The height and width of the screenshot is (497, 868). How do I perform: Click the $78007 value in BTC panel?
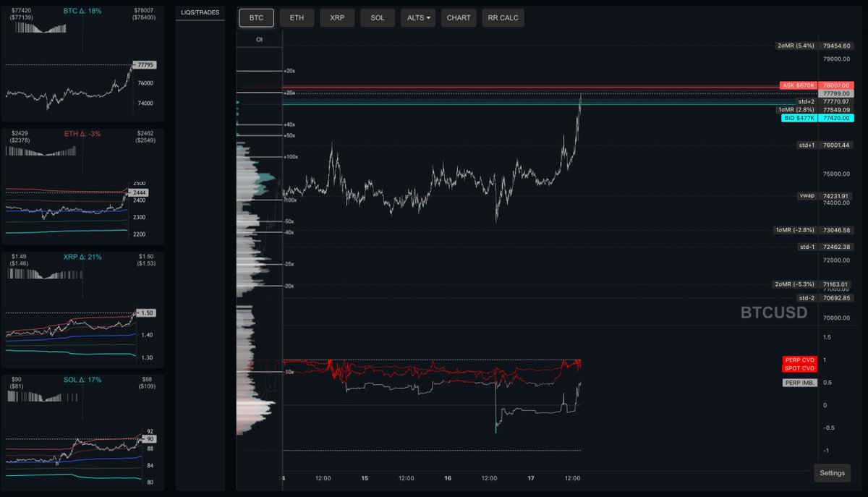[145, 10]
